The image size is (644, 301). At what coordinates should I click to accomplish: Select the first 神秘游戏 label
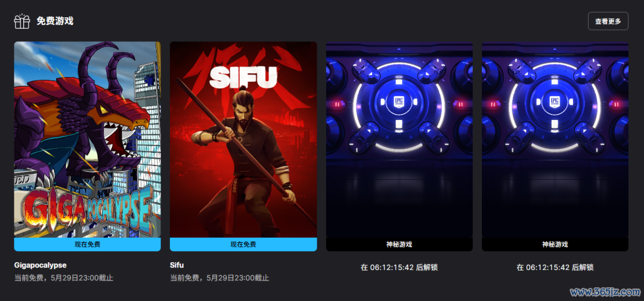(x=399, y=244)
